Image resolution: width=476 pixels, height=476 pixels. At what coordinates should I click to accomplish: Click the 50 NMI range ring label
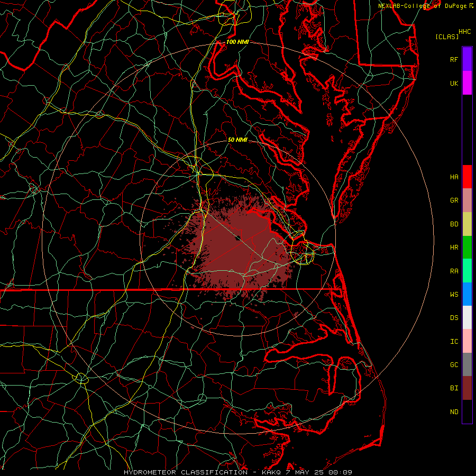[237, 140]
